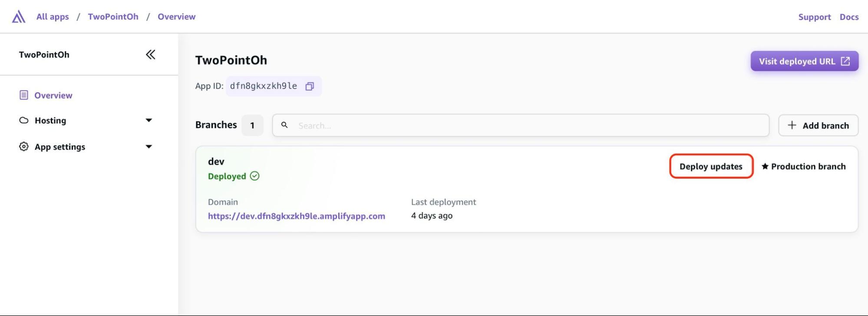Copy the App ID with copy icon

(x=310, y=86)
